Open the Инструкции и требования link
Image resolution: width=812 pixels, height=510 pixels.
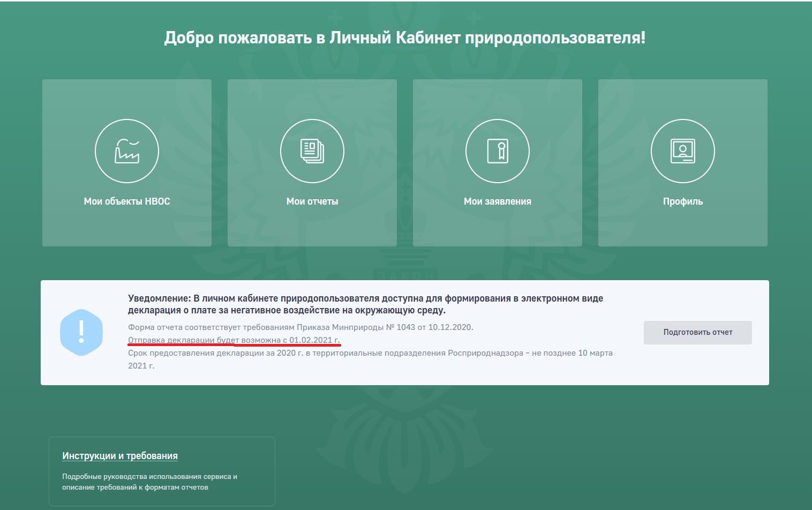pyautogui.click(x=120, y=456)
